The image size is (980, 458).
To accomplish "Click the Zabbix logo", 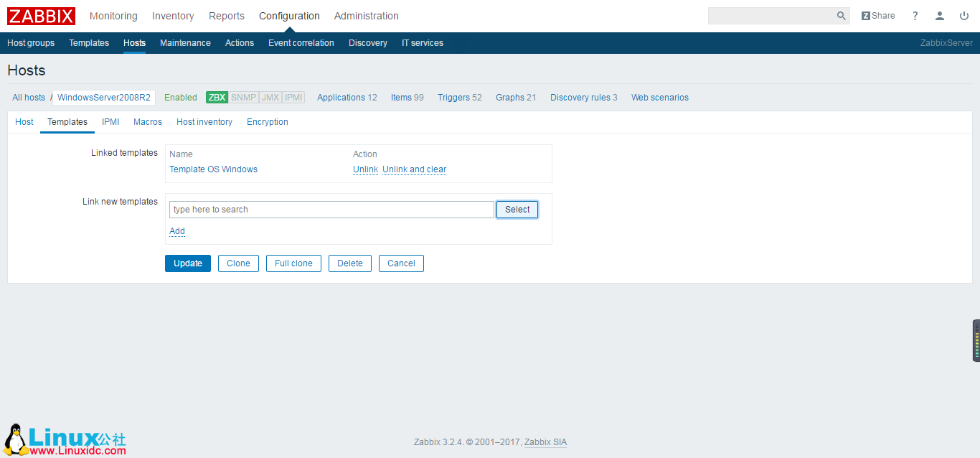I will click(x=40, y=16).
